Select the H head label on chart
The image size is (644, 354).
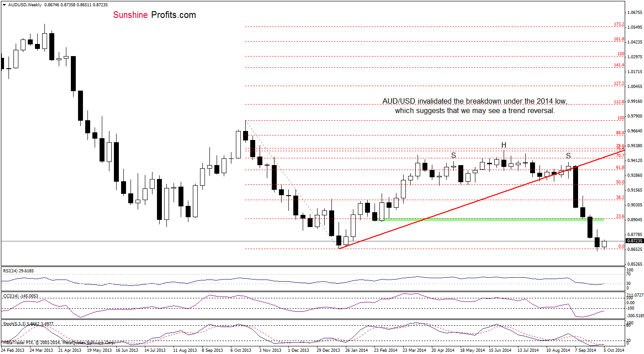(504, 145)
